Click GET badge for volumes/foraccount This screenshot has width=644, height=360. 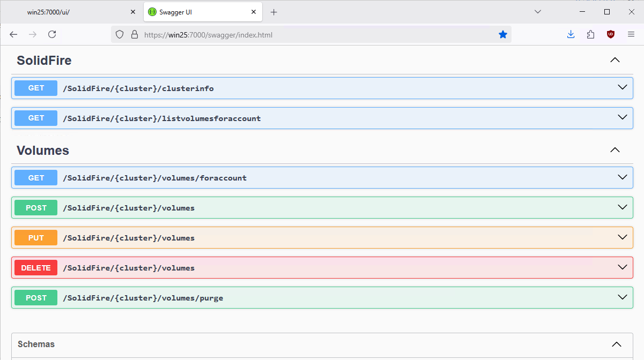tap(36, 178)
